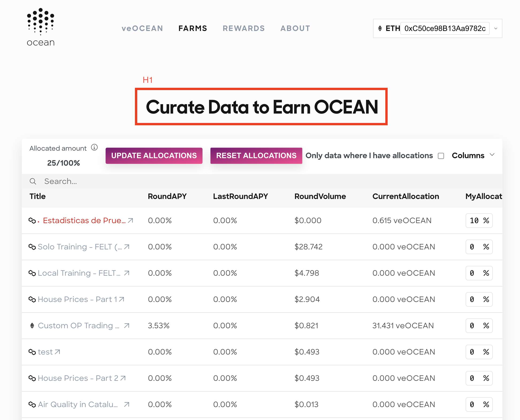Screen dimensions: 520x420
Task: Select the $28.742 round volume cell
Action: point(309,247)
